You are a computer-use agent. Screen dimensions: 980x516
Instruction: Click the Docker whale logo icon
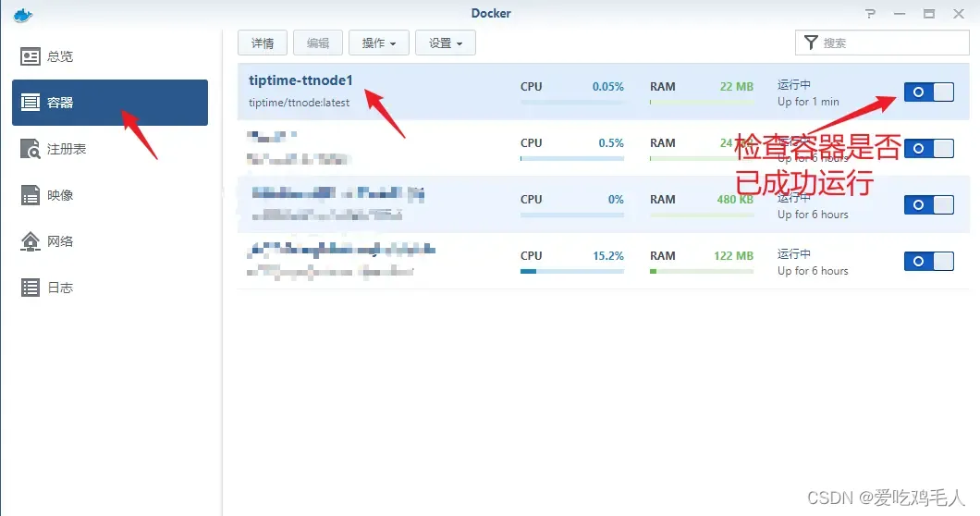coord(22,15)
